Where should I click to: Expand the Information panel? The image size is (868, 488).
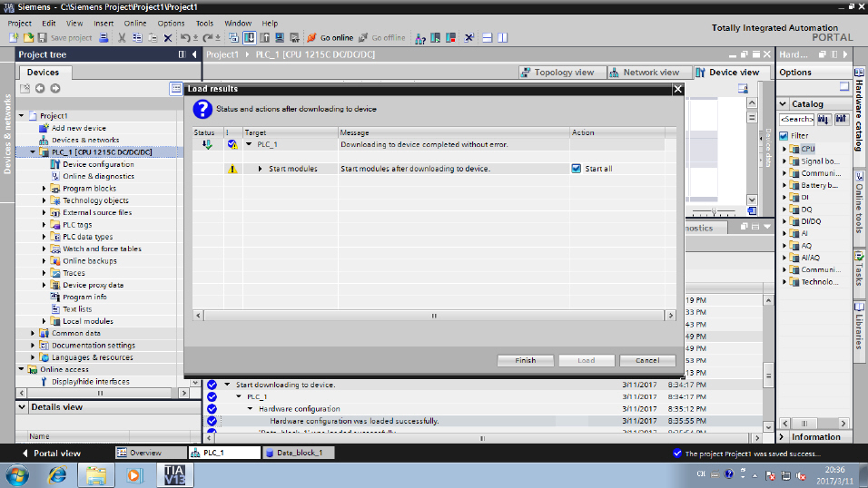(x=782, y=437)
